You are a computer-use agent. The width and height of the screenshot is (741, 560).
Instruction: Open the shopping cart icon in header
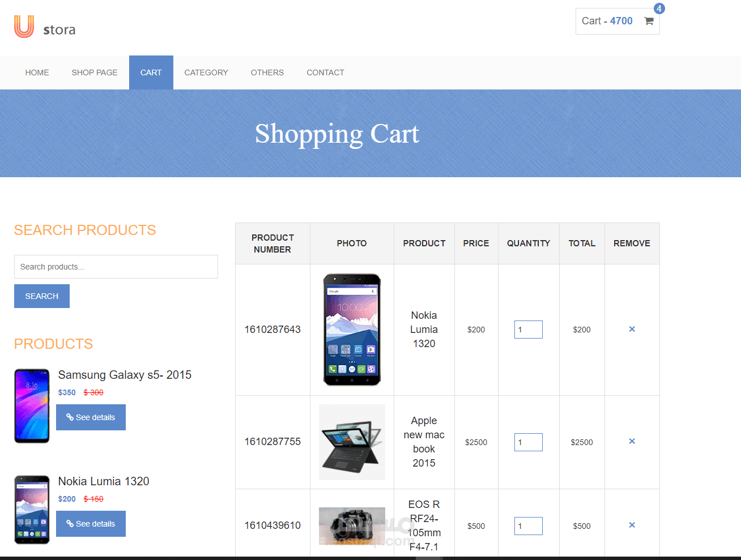point(649,21)
